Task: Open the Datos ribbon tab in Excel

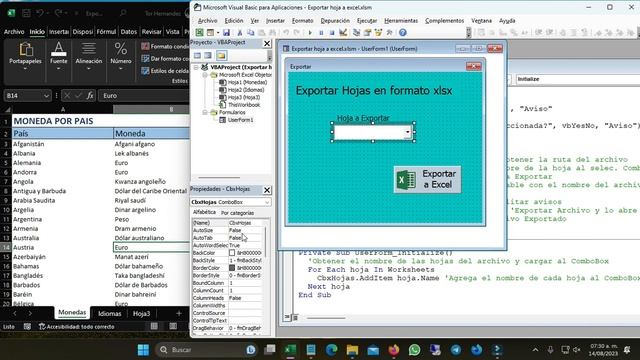Action: tap(129, 31)
